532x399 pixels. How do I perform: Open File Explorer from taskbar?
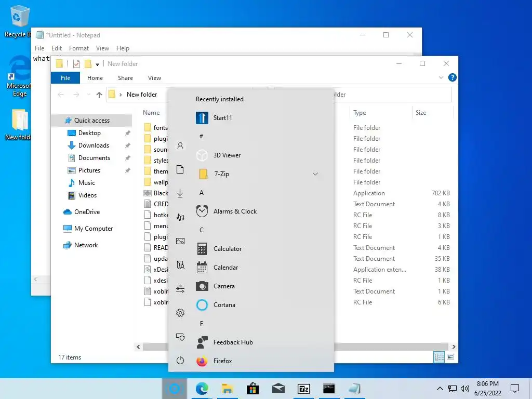[x=228, y=389]
